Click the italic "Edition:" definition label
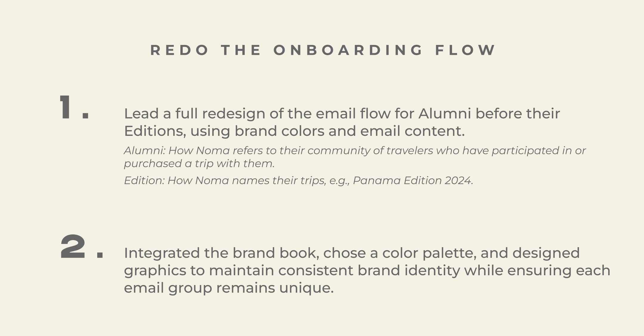Image resolution: width=644 pixels, height=336 pixels. 144,181
